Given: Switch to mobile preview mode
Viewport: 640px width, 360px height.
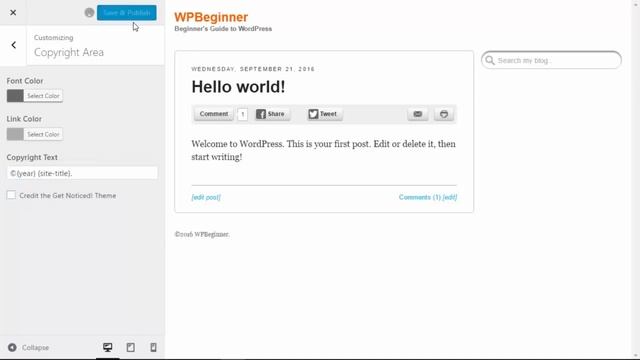Looking at the screenshot, I should [x=153, y=347].
